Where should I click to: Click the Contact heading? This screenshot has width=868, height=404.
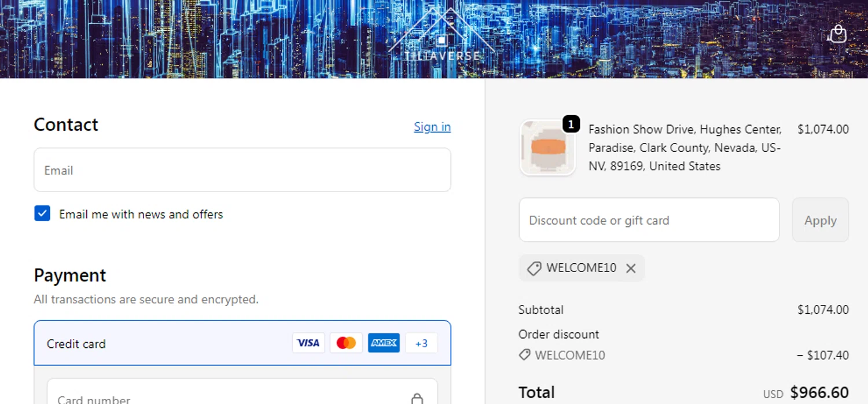66,124
